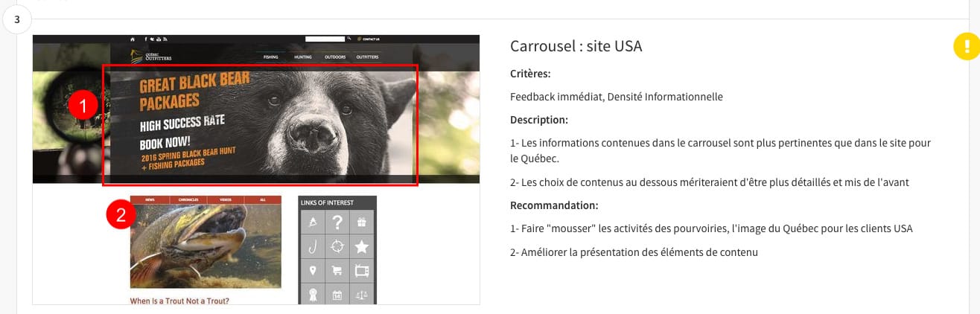The width and height of the screenshot is (980, 314).
Task: Open the television tile
Action: click(362, 271)
